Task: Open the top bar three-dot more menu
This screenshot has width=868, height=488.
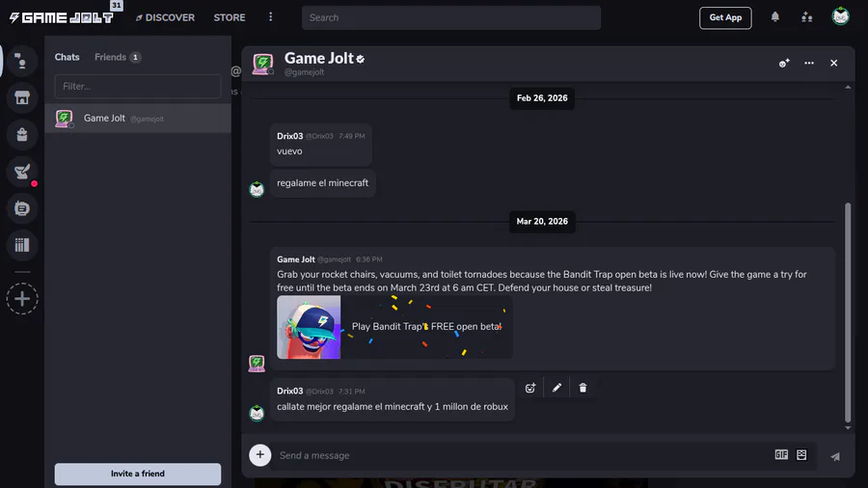Action: (270, 17)
